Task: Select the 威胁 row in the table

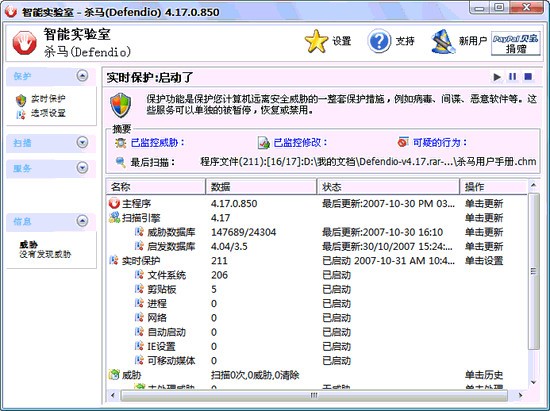Action: (x=317, y=375)
